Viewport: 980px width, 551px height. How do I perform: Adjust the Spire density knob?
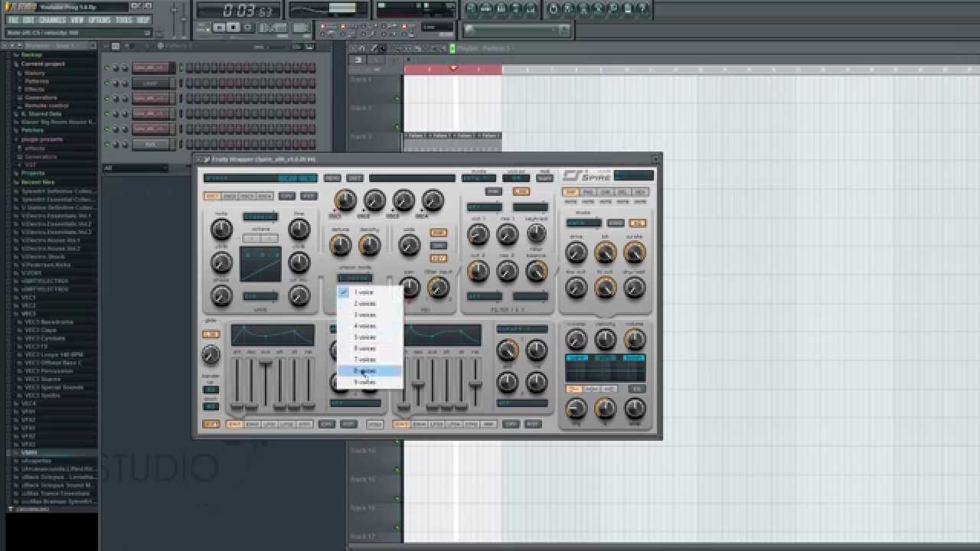[370, 245]
